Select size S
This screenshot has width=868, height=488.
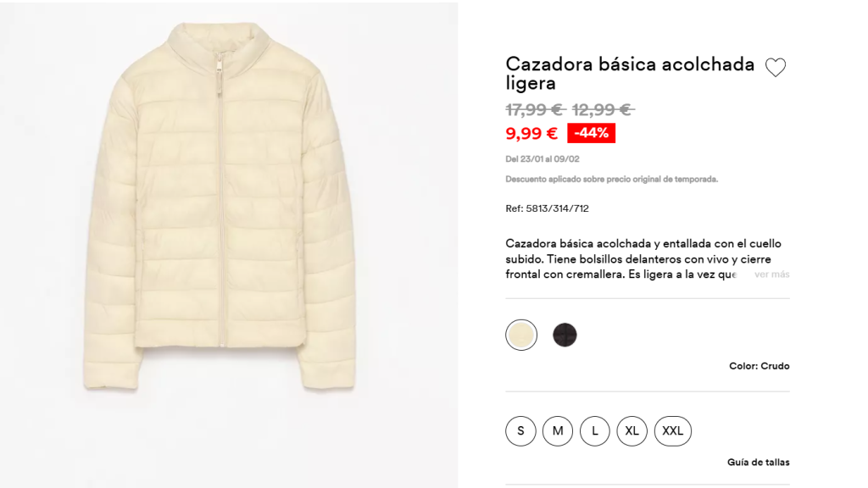pos(520,431)
